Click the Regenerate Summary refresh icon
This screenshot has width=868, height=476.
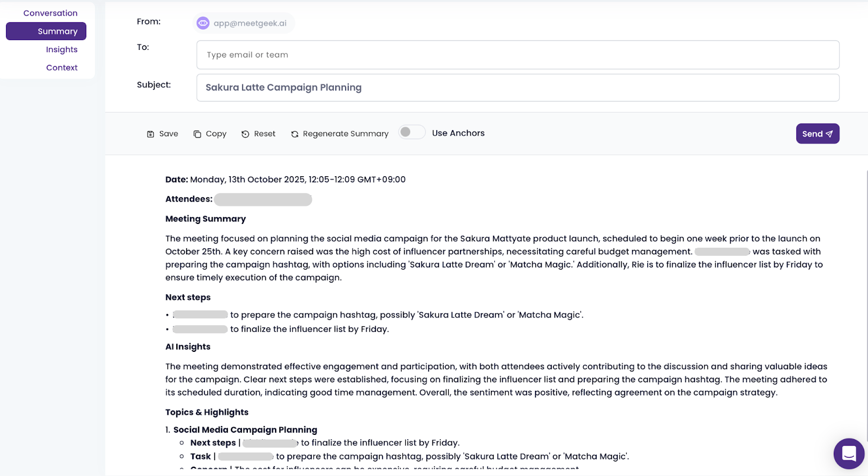(x=295, y=134)
